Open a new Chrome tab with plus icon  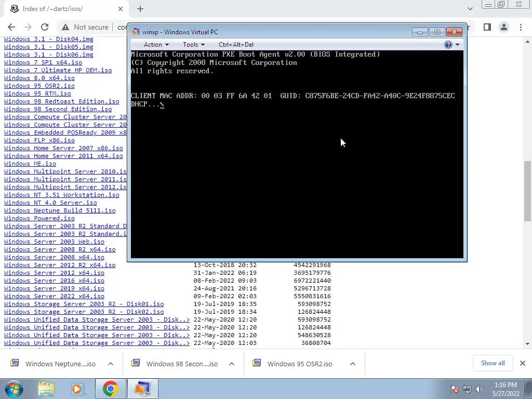click(x=140, y=9)
